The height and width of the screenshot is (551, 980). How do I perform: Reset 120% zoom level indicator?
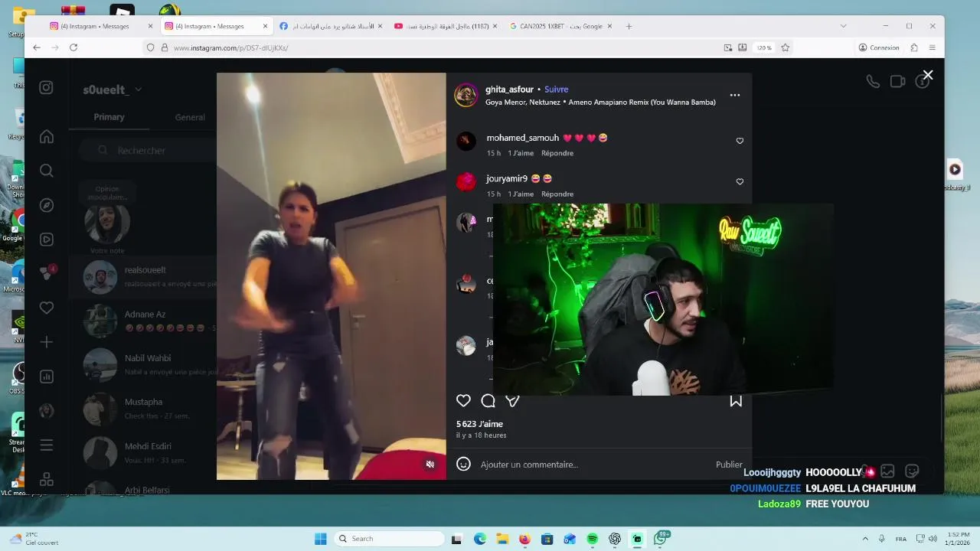tap(764, 47)
